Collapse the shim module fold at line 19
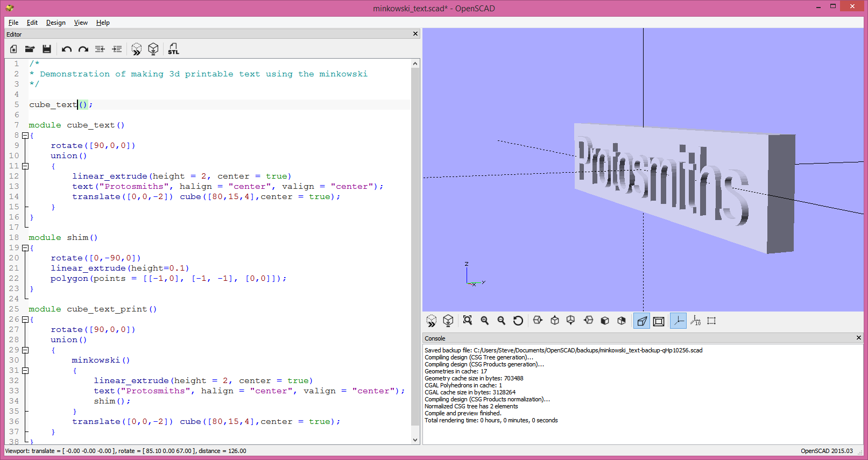 coord(25,248)
